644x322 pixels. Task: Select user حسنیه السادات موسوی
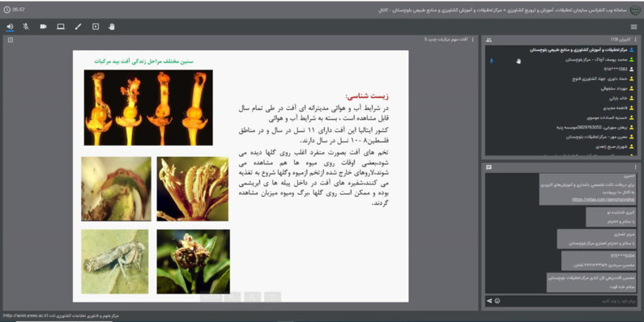[606, 117]
